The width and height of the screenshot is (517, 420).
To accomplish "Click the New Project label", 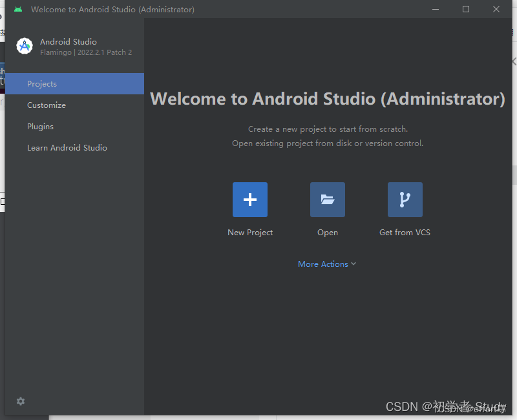I will [250, 233].
